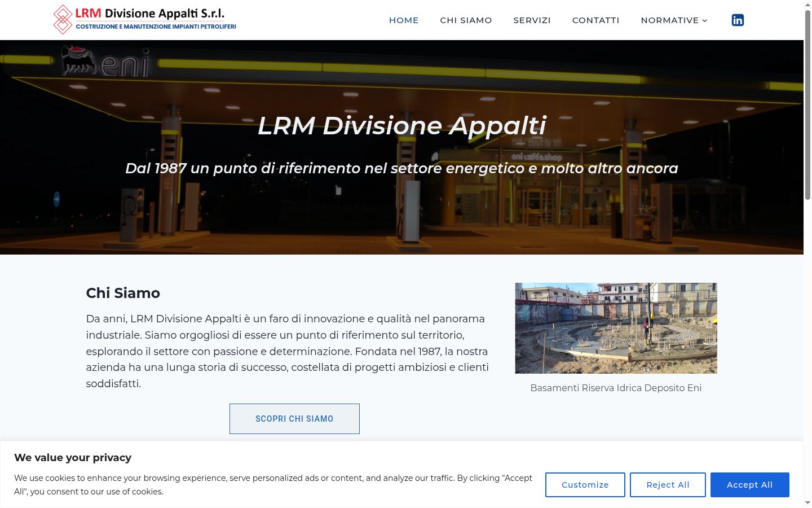Reject all cookies in the banner

[x=668, y=485]
